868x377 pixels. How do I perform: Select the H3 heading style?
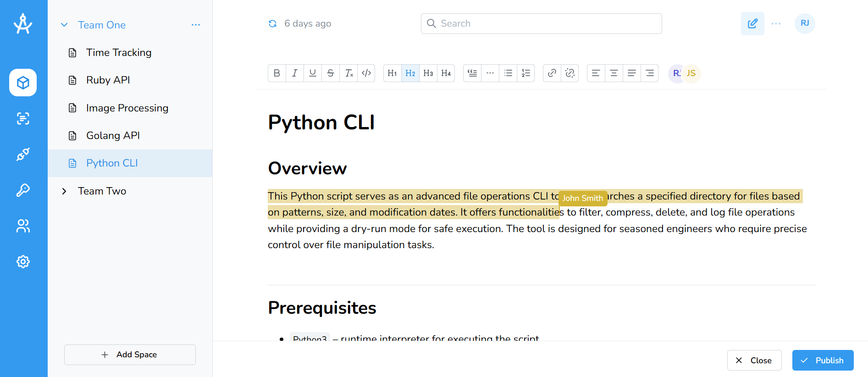point(428,73)
